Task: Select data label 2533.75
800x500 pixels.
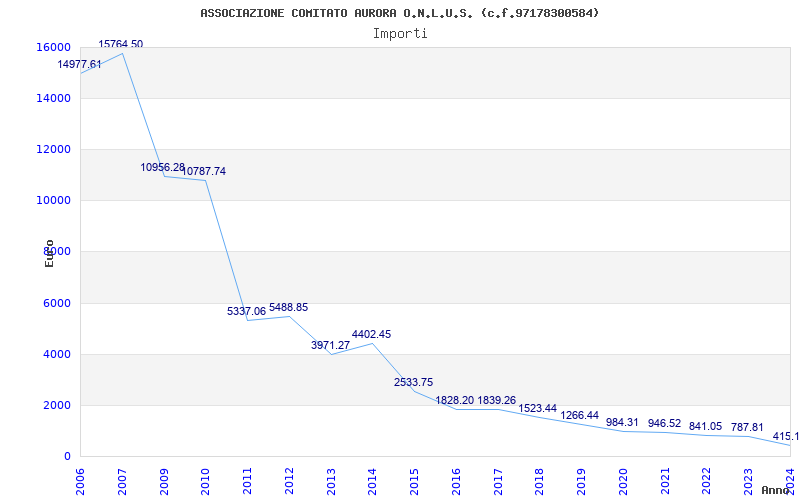Action: coord(413,383)
